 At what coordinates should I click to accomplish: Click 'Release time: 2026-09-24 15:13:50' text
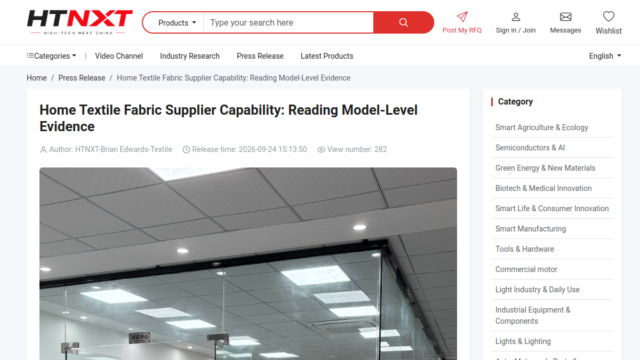tap(249, 150)
